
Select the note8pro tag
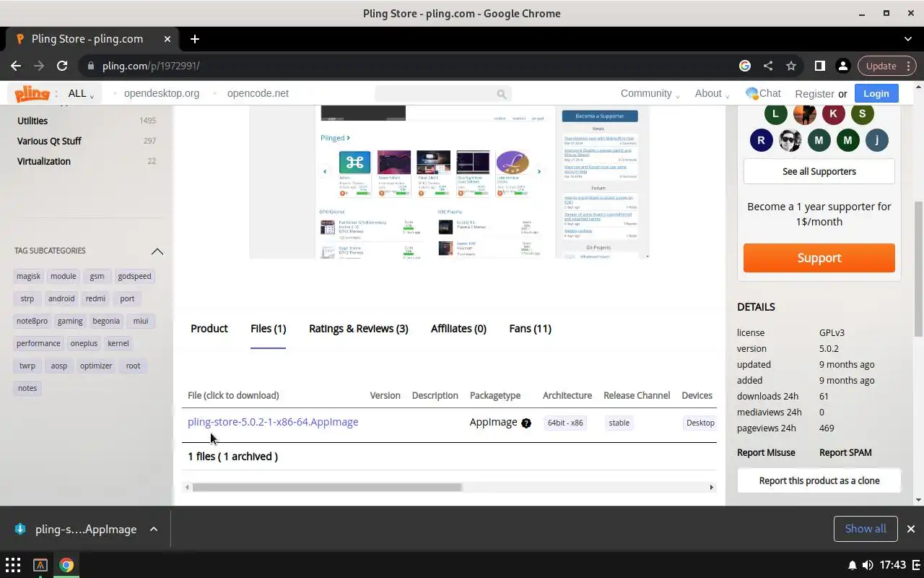point(32,321)
